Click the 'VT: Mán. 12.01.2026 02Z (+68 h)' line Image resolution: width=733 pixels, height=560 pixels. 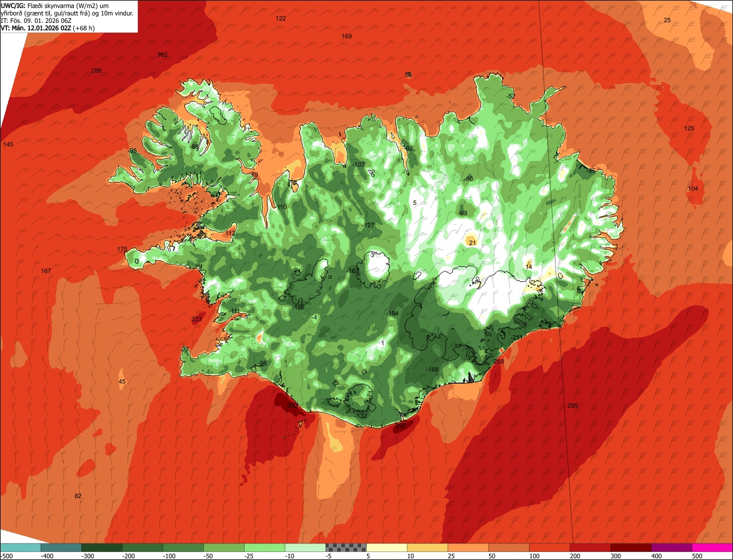click(48, 27)
